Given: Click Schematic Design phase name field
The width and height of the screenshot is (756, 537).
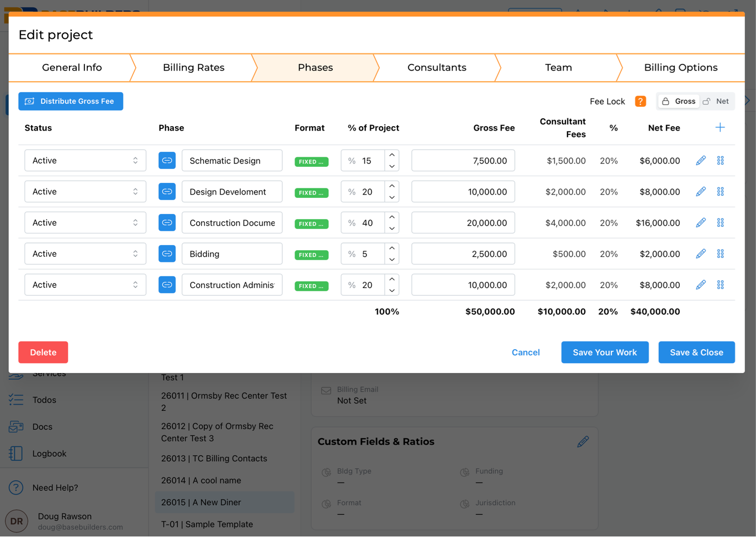Looking at the screenshot, I should (232, 161).
